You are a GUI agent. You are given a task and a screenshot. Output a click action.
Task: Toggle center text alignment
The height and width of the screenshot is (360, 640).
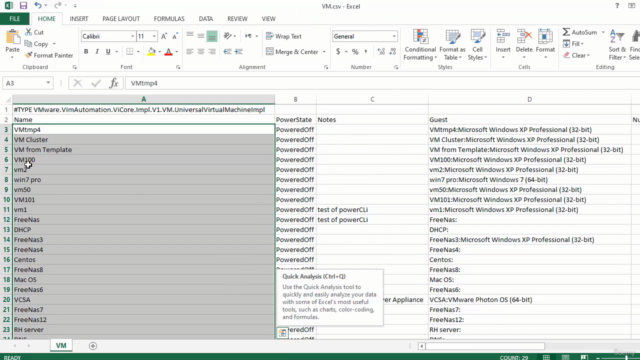click(201, 52)
